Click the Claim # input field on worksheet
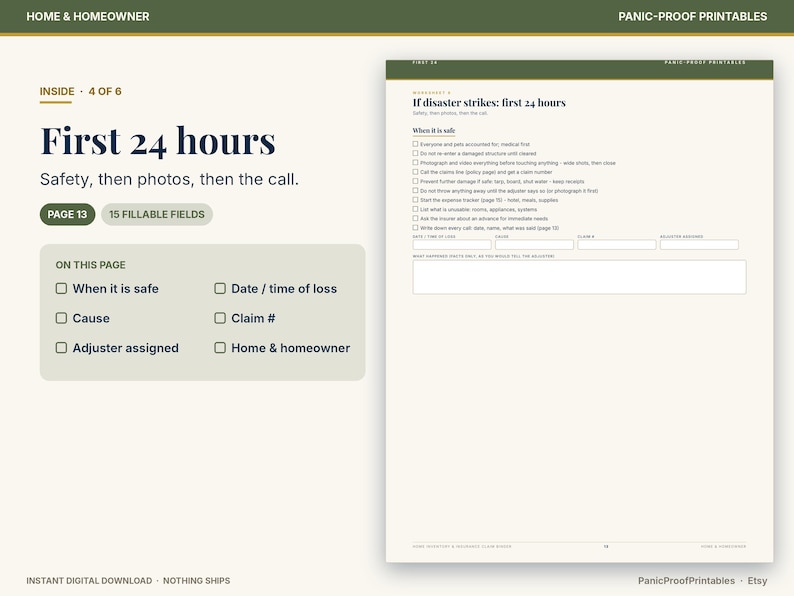Screen dimensions: 794x596 (617, 245)
